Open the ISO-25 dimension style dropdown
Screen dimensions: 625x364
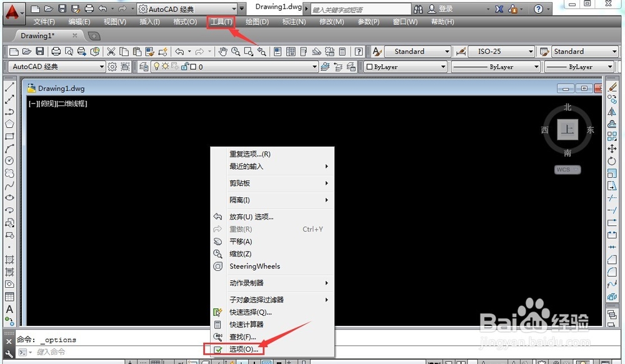click(x=531, y=51)
